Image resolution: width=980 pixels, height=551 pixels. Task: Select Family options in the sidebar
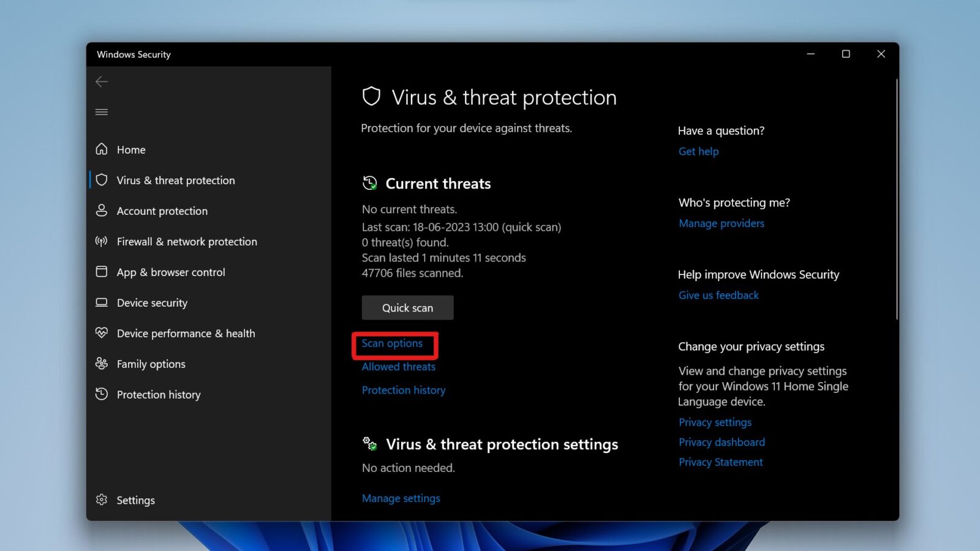click(x=151, y=364)
